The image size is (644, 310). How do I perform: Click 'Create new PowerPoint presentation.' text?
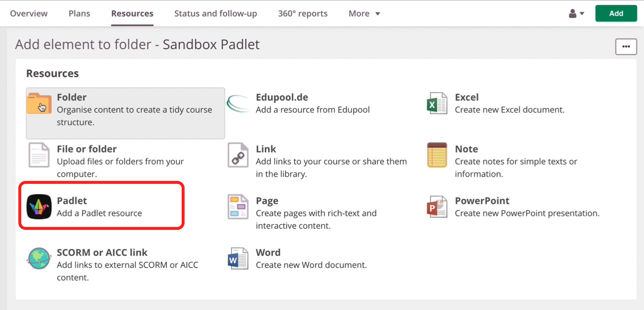pos(527,213)
